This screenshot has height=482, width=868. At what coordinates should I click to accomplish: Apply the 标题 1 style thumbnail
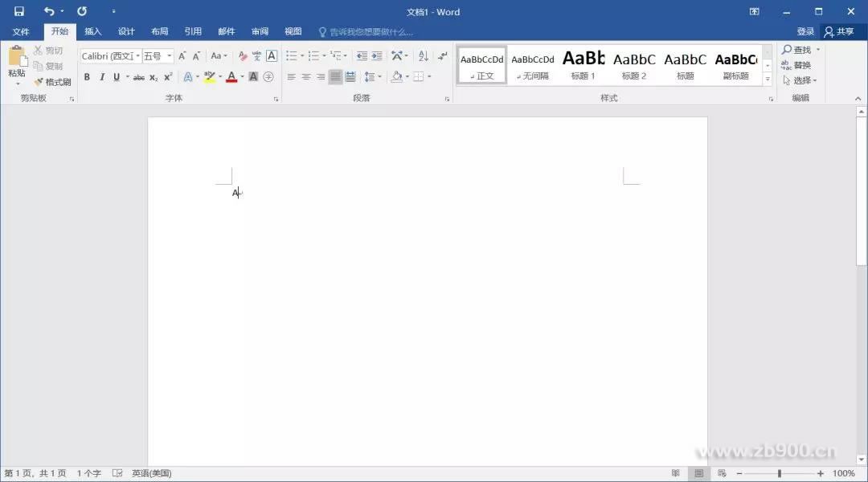582,64
